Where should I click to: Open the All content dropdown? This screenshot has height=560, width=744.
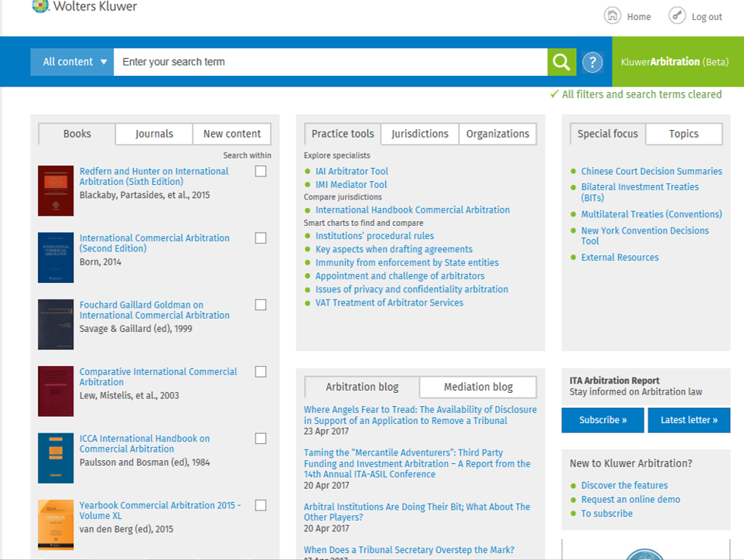point(72,62)
